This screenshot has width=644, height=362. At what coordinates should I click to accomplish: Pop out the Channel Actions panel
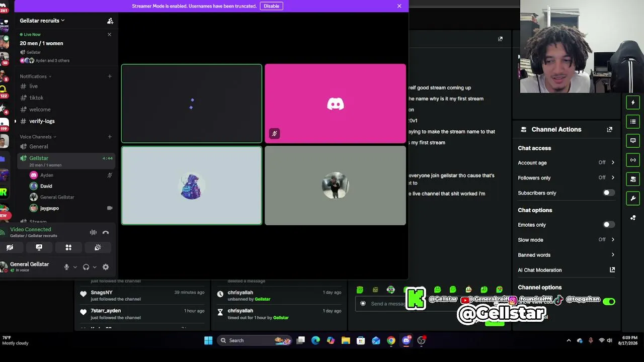[610, 130]
